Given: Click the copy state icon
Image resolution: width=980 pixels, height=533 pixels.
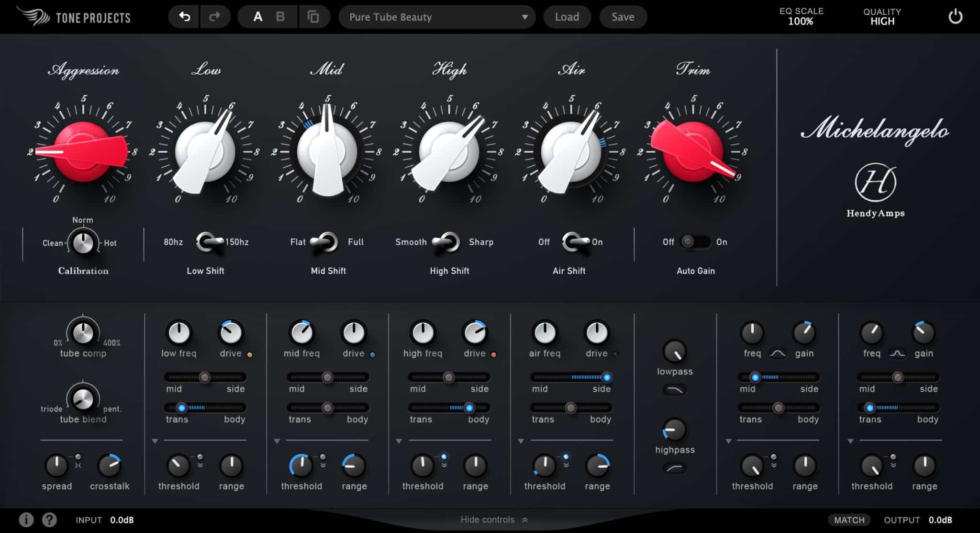Looking at the screenshot, I should coord(312,16).
